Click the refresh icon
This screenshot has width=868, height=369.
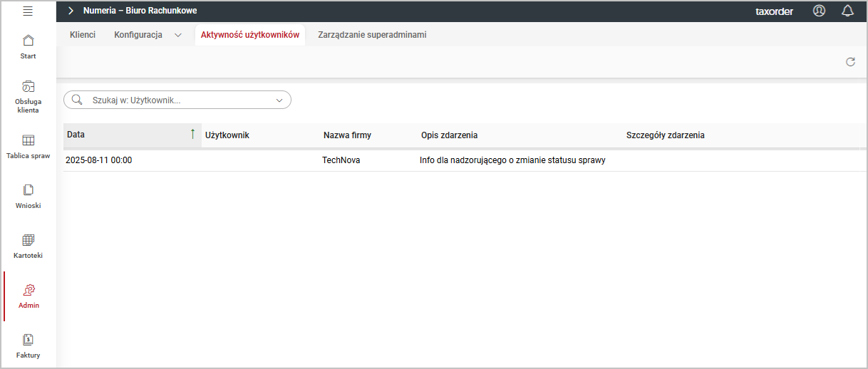coord(850,62)
